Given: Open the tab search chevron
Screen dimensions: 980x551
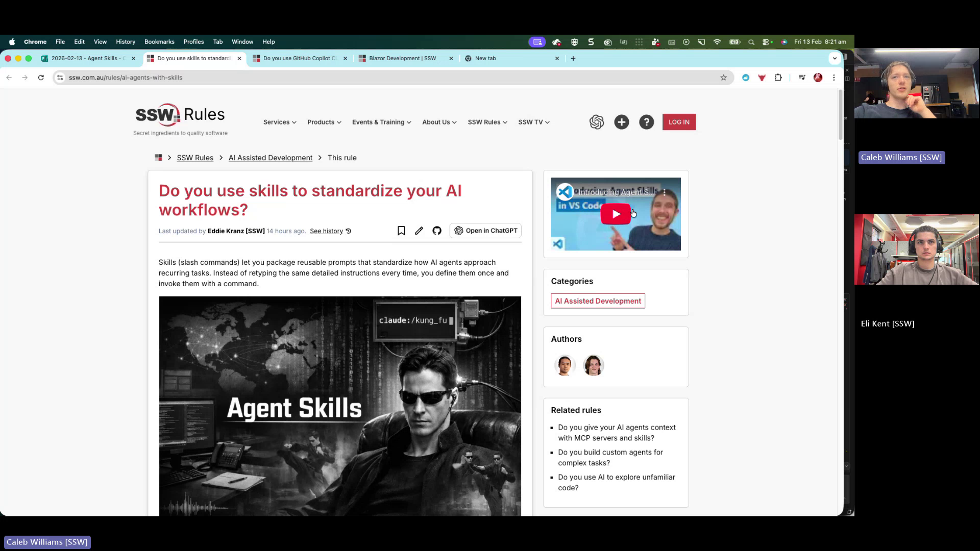Looking at the screenshot, I should coord(835,58).
